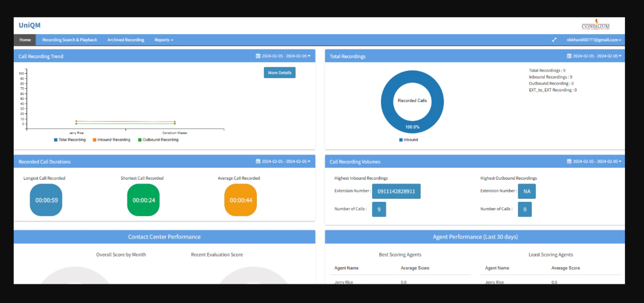The height and width of the screenshot is (303, 644).
Task: Open the Home tab
Action: (x=25, y=40)
